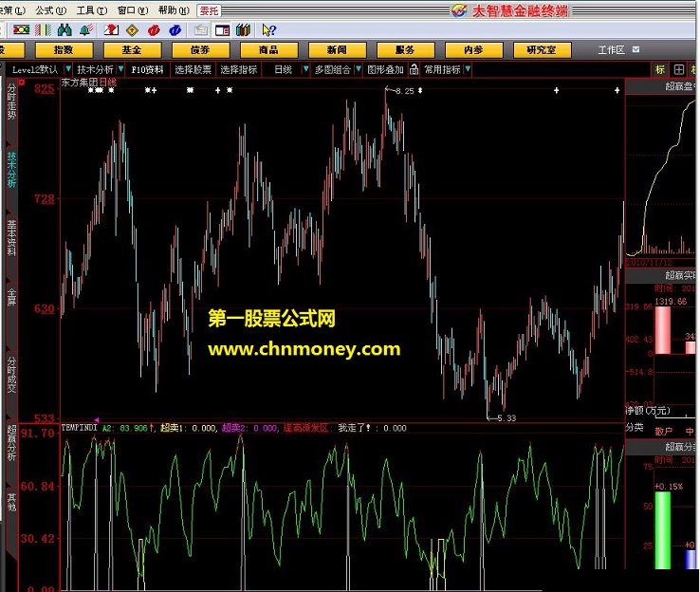Expand the 日线 period dropdown arrow
The width and height of the screenshot is (700, 592).
(x=305, y=69)
